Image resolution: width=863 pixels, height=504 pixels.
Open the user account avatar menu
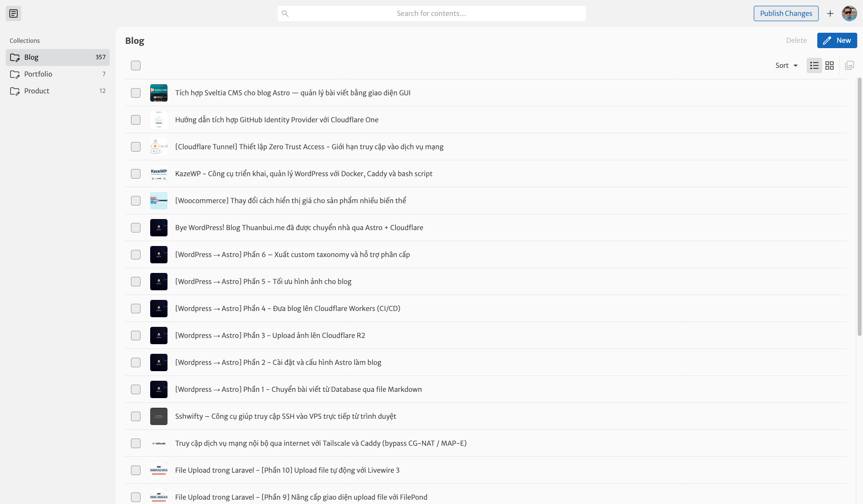click(849, 13)
